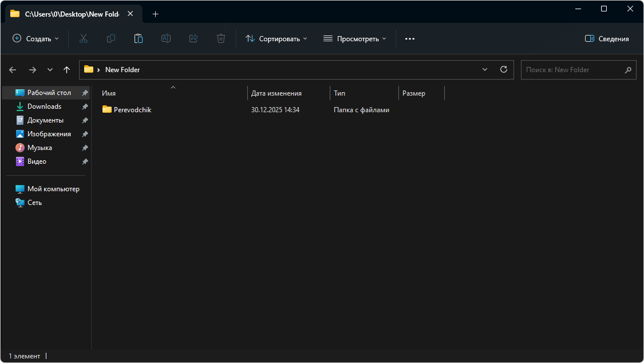Image resolution: width=644 pixels, height=363 pixels.
Task: Refresh the New Folder view
Action: coord(504,69)
